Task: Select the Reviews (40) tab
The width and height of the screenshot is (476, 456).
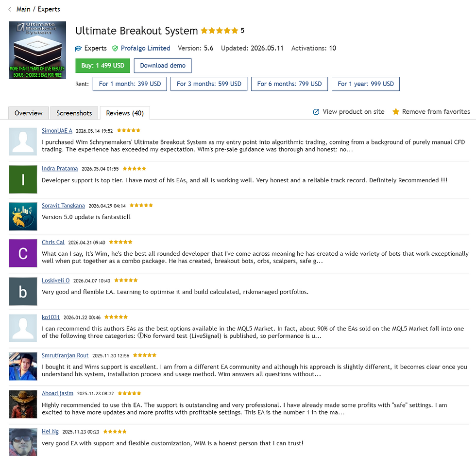Action: tap(125, 113)
